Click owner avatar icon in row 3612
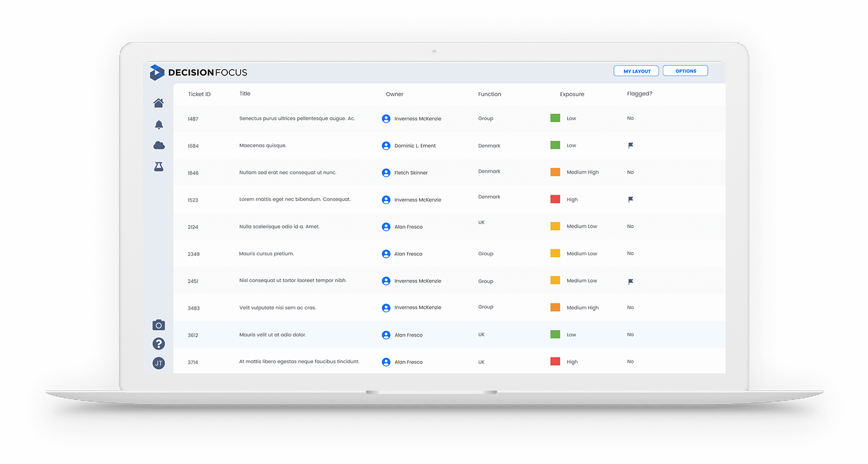The width and height of the screenshot is (868, 464). coord(386,335)
